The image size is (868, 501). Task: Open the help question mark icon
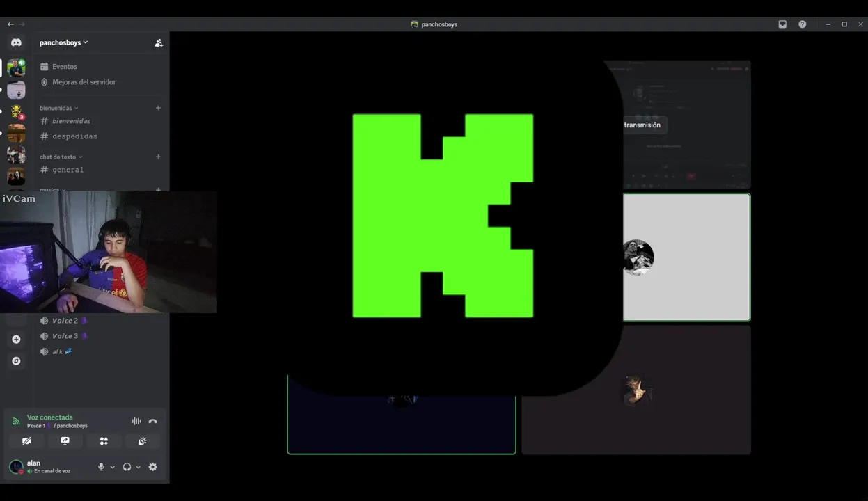[803, 24]
